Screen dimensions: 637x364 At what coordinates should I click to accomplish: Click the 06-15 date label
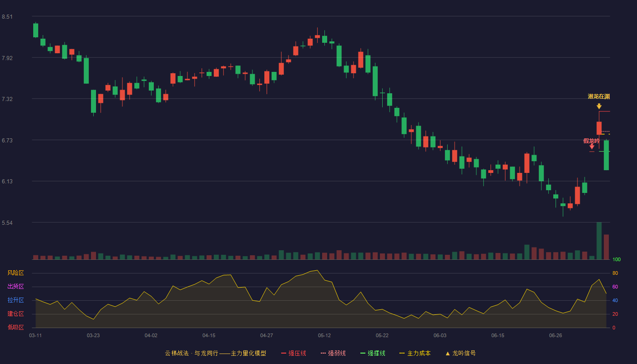click(x=498, y=335)
